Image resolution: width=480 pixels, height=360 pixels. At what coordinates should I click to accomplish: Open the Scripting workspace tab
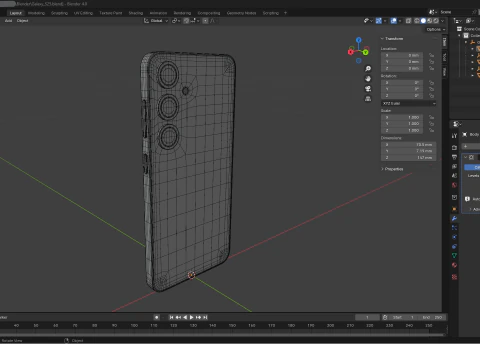tap(270, 13)
